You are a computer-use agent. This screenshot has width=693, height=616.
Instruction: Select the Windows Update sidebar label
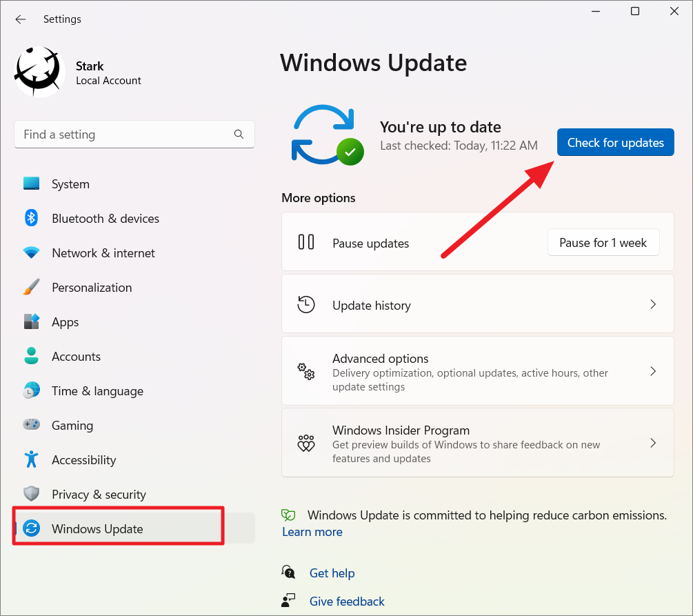[x=97, y=529]
